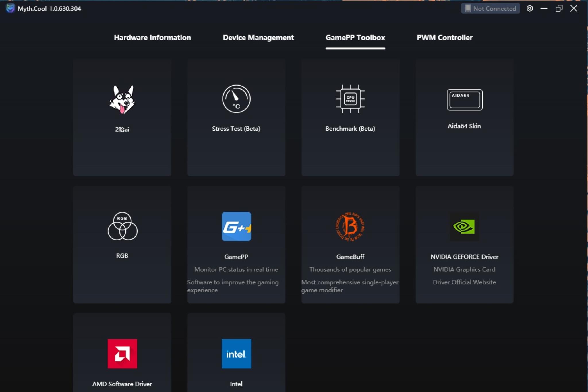
Task: Click the Benchmark (Beta) label
Action: tap(350, 129)
